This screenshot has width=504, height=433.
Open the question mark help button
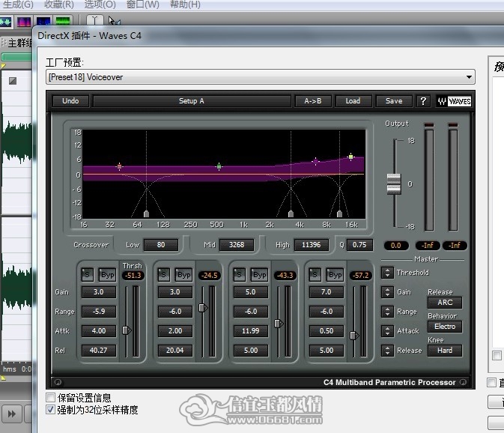coord(423,101)
